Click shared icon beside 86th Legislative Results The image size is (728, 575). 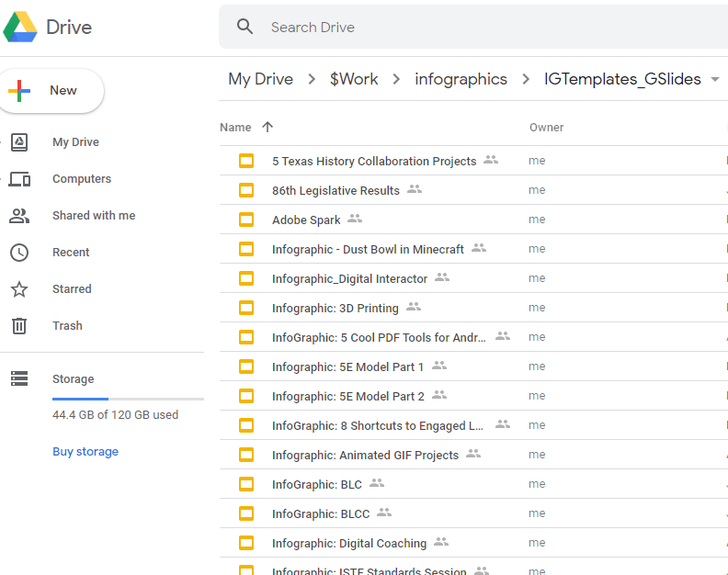pyautogui.click(x=415, y=189)
